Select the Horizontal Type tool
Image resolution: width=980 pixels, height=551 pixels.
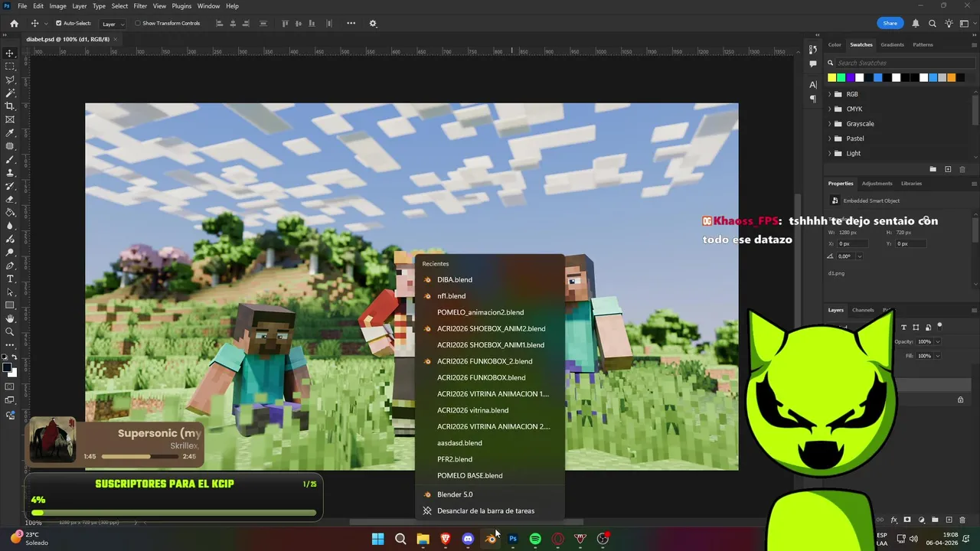click(x=10, y=279)
